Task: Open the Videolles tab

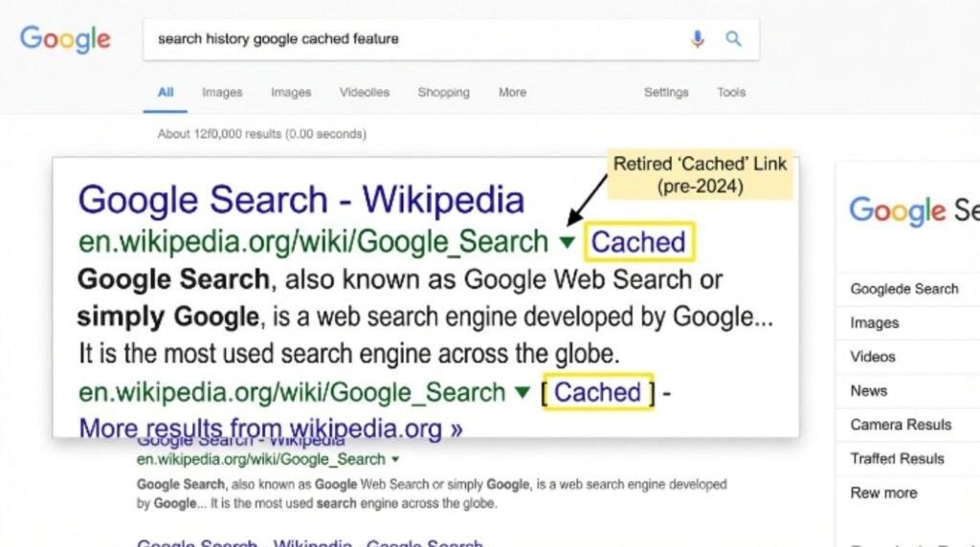Action: [x=365, y=93]
